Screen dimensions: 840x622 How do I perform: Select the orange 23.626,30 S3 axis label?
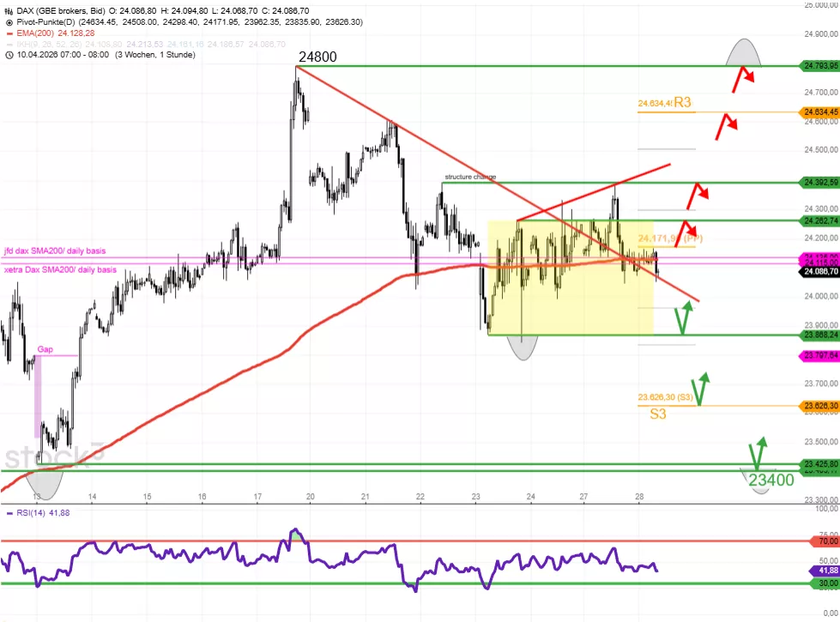point(819,406)
